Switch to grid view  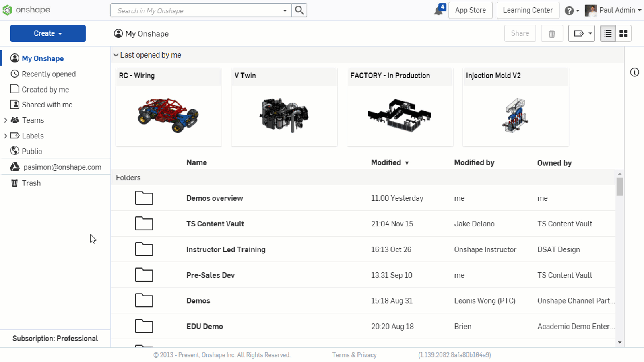point(623,33)
